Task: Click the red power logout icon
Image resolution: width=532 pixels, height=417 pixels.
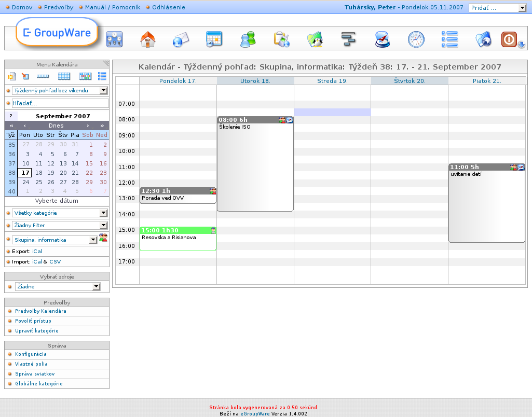Action: point(509,39)
